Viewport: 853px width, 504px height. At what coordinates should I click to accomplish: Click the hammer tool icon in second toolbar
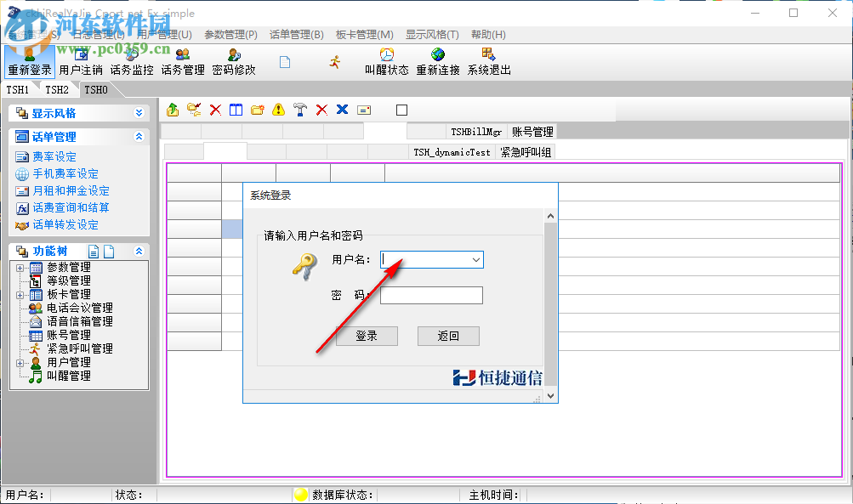tap(299, 109)
